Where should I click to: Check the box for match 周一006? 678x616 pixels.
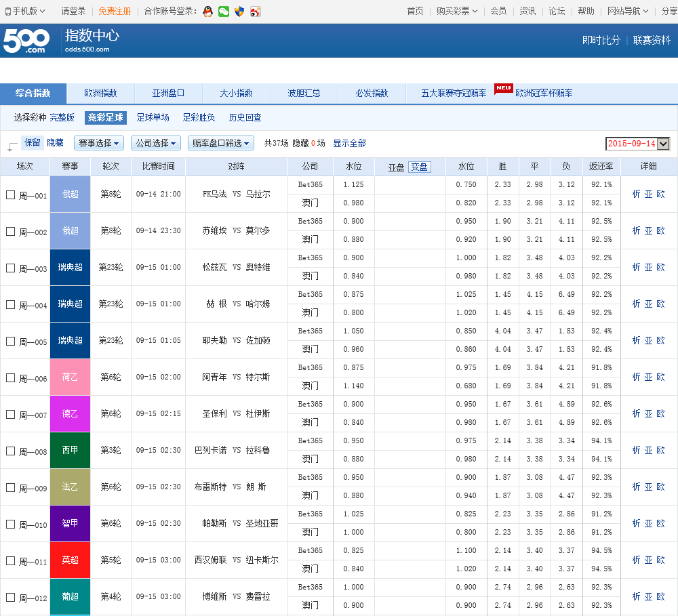(10, 377)
